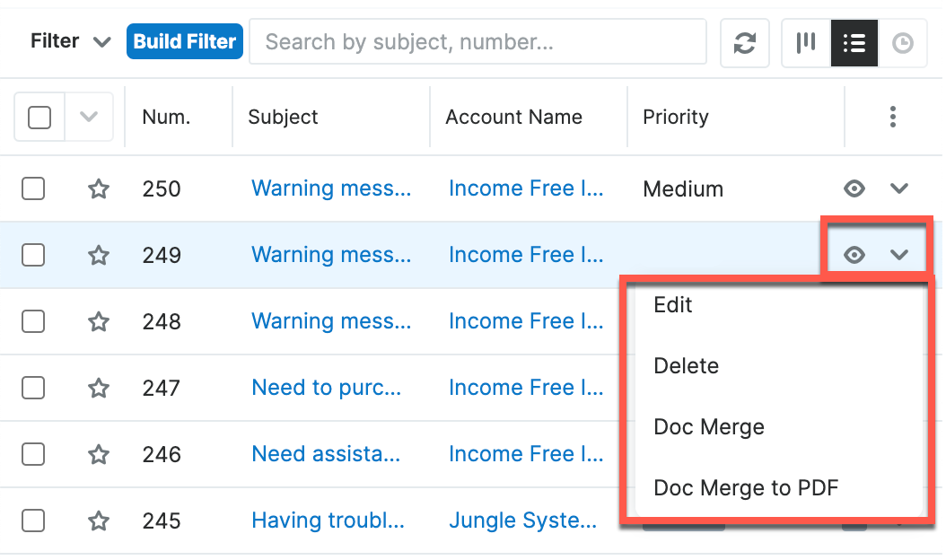Preview case 250 with the eye icon

click(x=854, y=188)
